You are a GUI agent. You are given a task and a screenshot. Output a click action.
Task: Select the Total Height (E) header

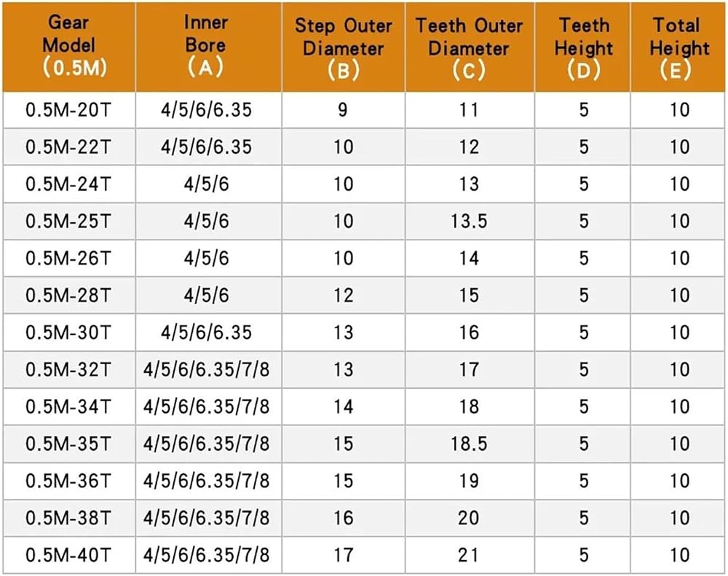(678, 47)
